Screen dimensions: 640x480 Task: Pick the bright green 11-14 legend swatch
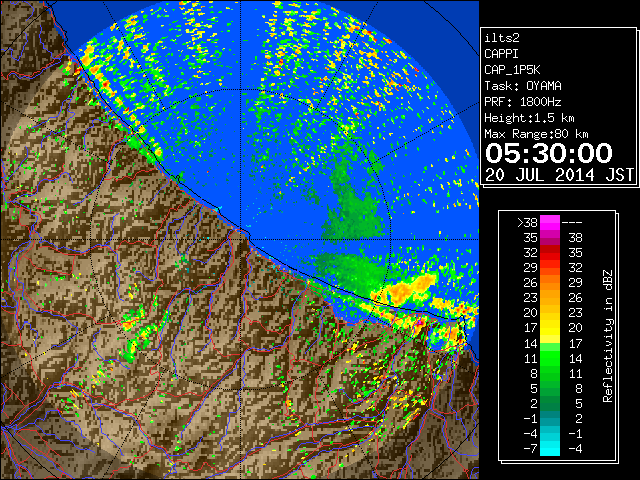550,358
